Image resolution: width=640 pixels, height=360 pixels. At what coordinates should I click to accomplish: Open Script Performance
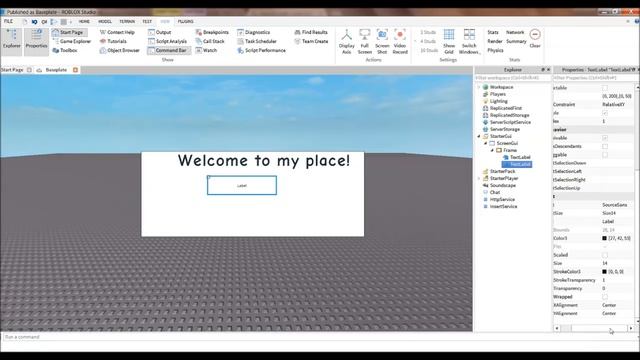tap(261, 50)
